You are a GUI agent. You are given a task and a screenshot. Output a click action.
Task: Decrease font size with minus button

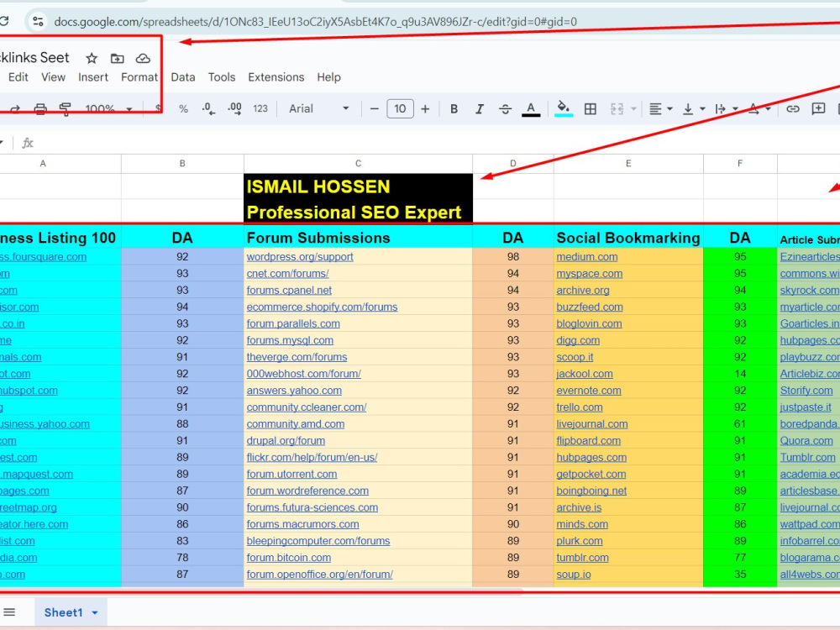point(375,109)
